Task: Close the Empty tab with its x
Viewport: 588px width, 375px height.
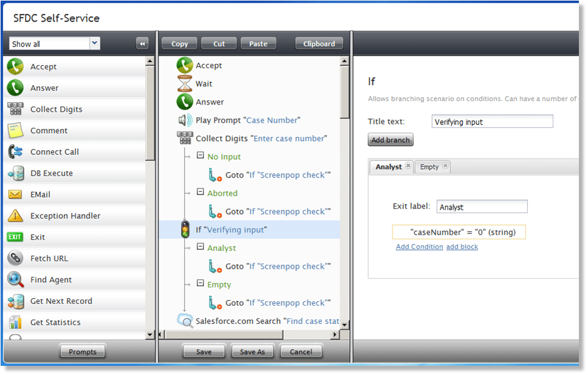Action: coord(445,165)
